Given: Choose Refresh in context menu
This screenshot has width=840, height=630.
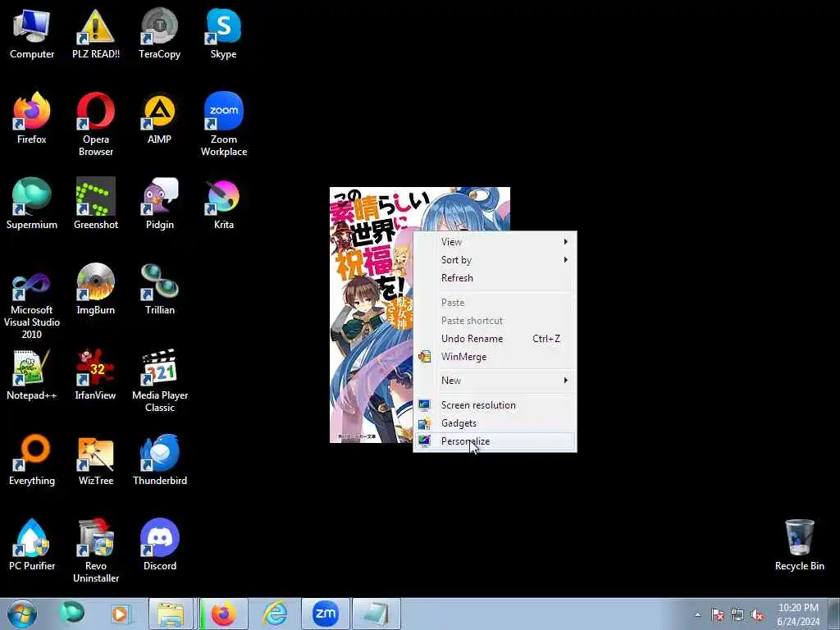Looking at the screenshot, I should (x=495, y=278).
